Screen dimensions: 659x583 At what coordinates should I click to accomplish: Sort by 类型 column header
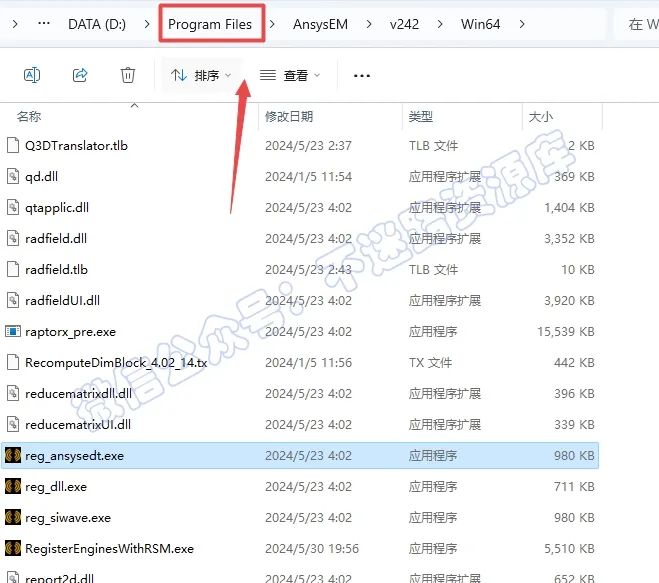421,116
